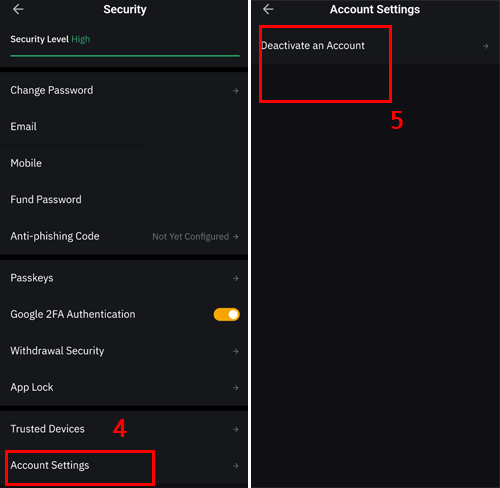Tap the Security Level High label
The image size is (500, 488).
[50, 39]
